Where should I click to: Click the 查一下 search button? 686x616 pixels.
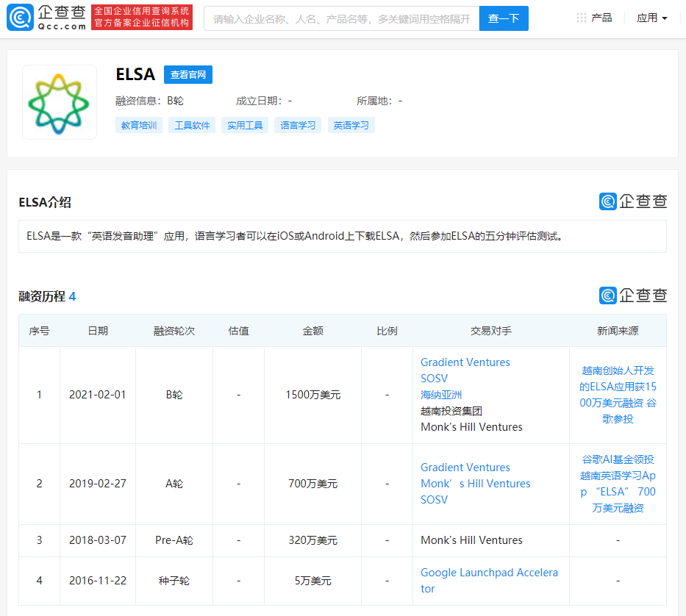coord(504,18)
